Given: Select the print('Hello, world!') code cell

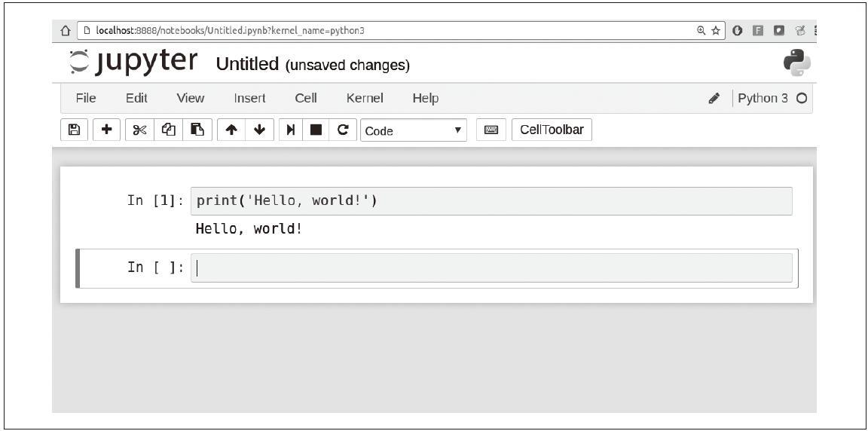Looking at the screenshot, I should pos(491,201).
